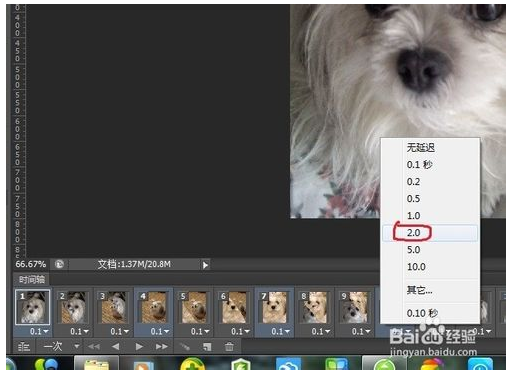Expand the document info arrow
Image resolution: width=517 pixels, height=374 pixels.
(x=205, y=265)
